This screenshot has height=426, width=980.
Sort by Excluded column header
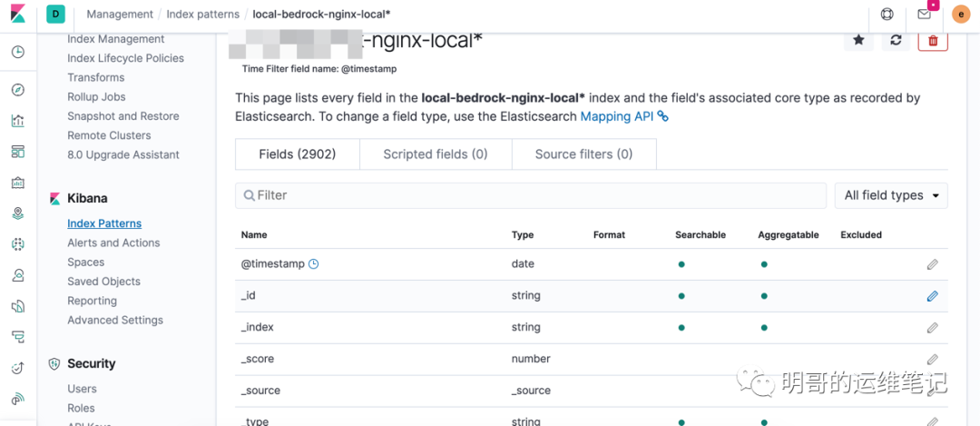point(861,234)
